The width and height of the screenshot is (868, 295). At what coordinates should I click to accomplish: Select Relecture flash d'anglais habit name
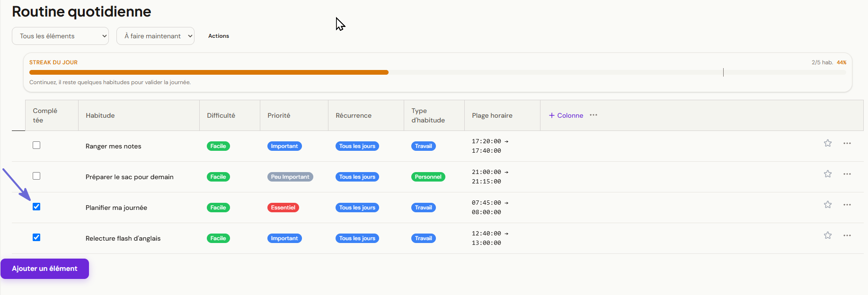coord(123,238)
